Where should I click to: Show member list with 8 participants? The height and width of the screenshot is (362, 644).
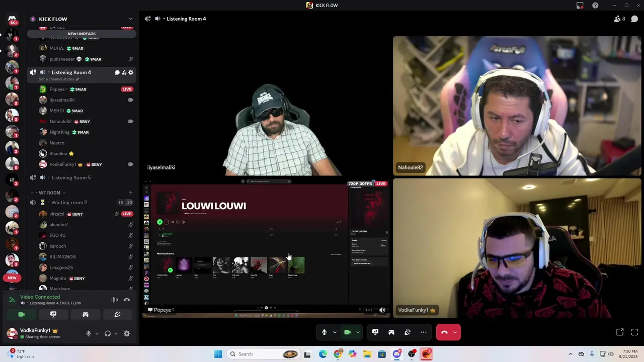click(x=619, y=19)
